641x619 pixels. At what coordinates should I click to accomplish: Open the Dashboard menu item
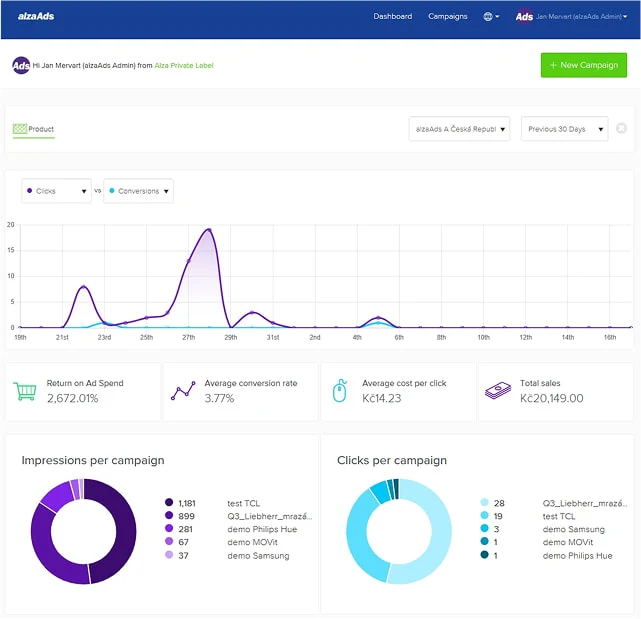(392, 17)
